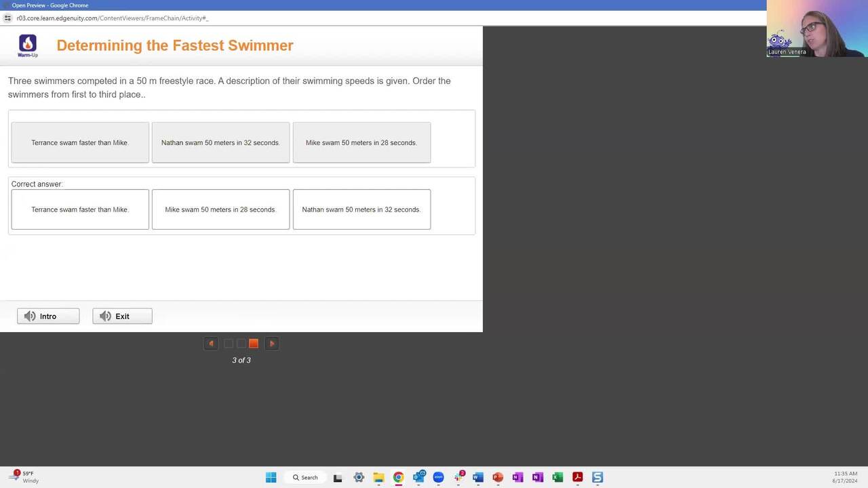Open the second OneNote taskbar icon
Viewport: 868px width, 488px height.
pos(538,477)
